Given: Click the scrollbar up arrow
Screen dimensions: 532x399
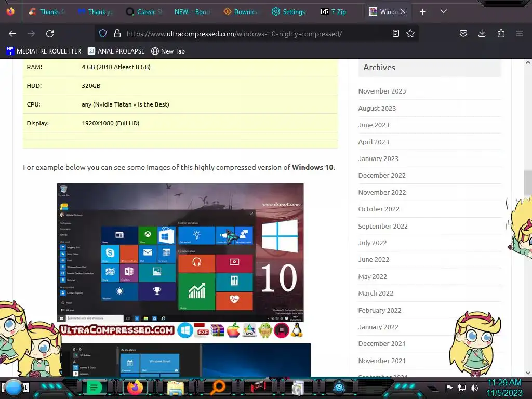Looking at the screenshot, I should [x=528, y=62].
